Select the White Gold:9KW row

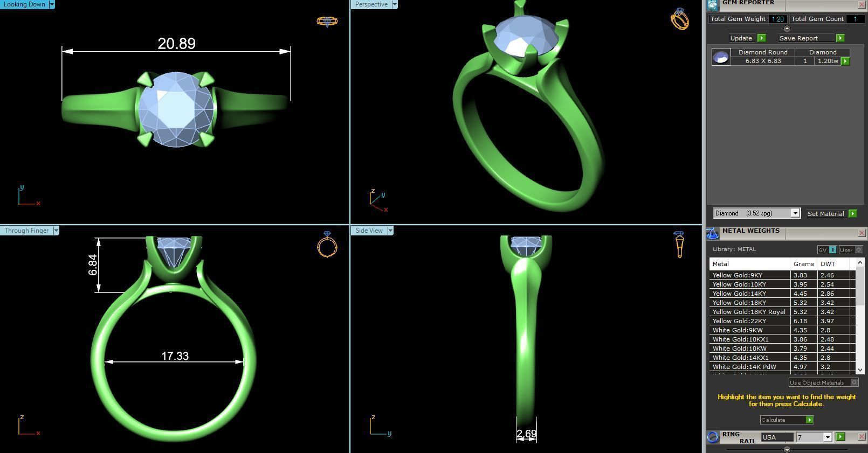point(782,330)
